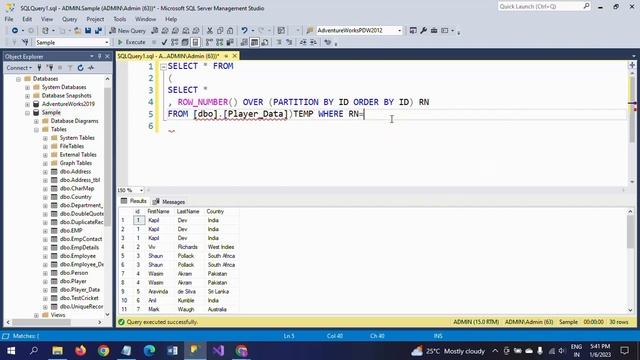Open the AdventureWorksPDW2012 combo box
640x360 pixels.
(359, 31)
